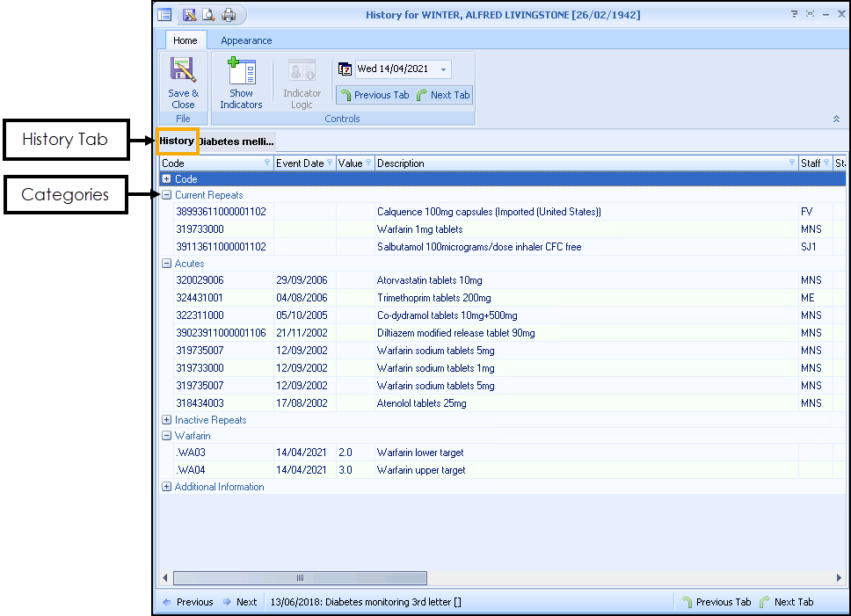Click the print preview magnifier icon
This screenshot has width=851, height=616.
point(208,15)
